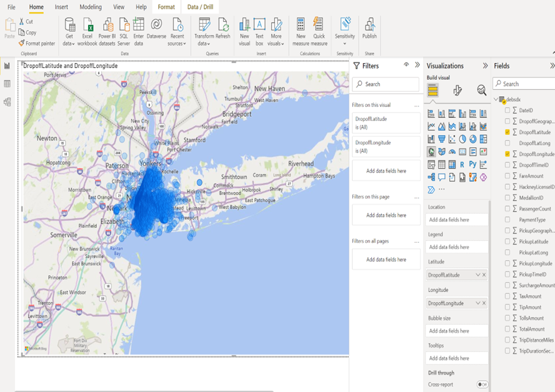The width and height of the screenshot is (555, 392).
Task: Select the donut chart visual
Action: coord(473,139)
